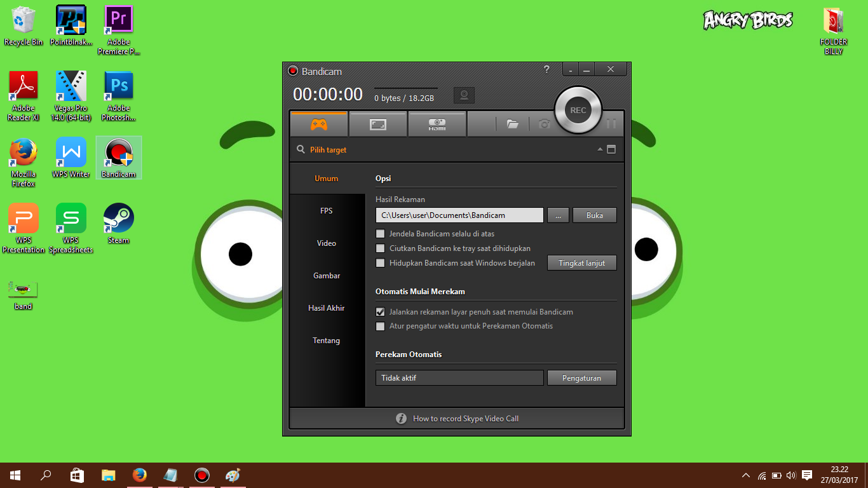
Task: Click the Buka button
Action: [595, 215]
